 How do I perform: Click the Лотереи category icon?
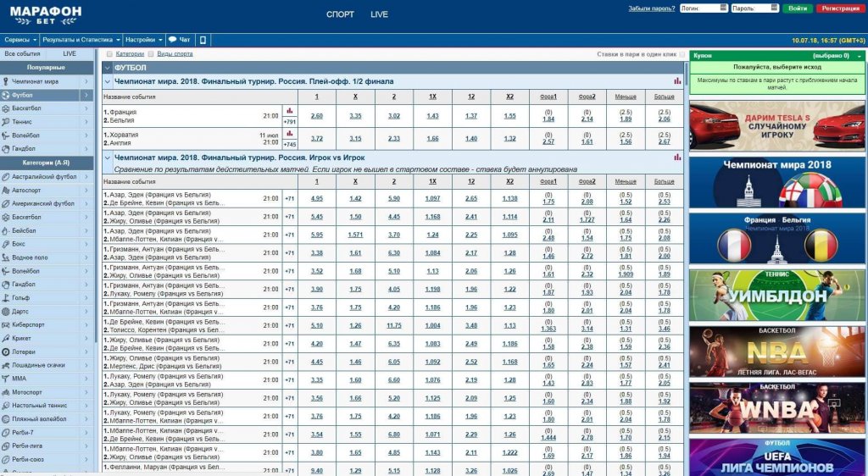point(6,351)
